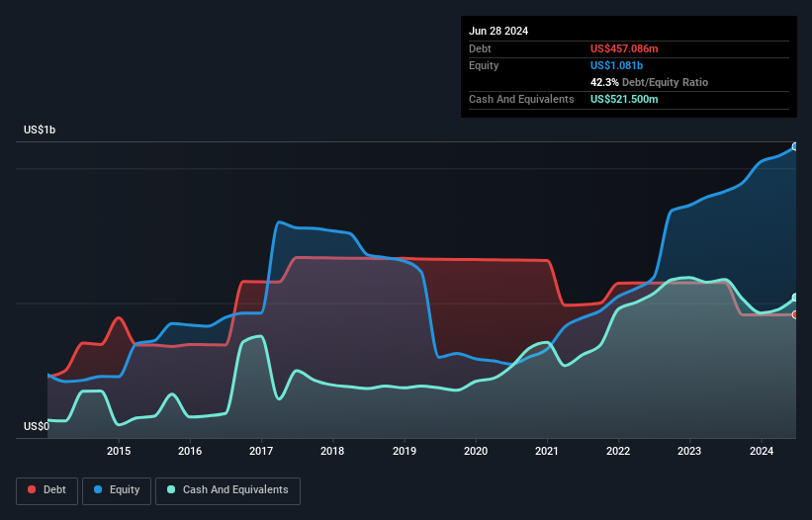Click the 2022 x-axis label
The height and width of the screenshot is (520, 812).
coord(618,451)
